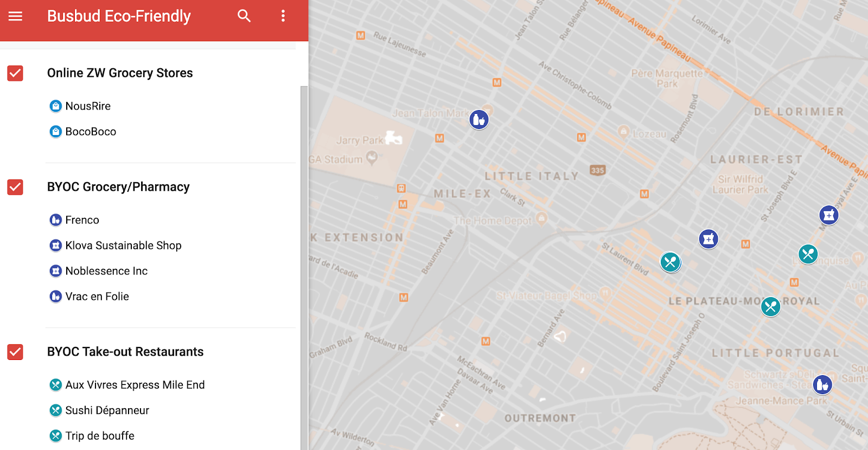Click The Home Depot map label
868x450 pixels.
coord(493,221)
